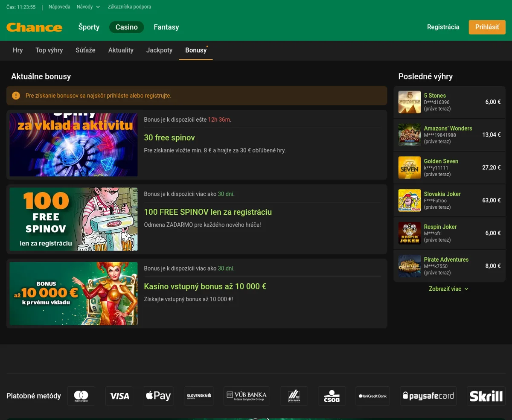Click the Čas 11:23:55 clock text
The width and height of the screenshot is (512, 420).
pyautogui.click(x=21, y=7)
